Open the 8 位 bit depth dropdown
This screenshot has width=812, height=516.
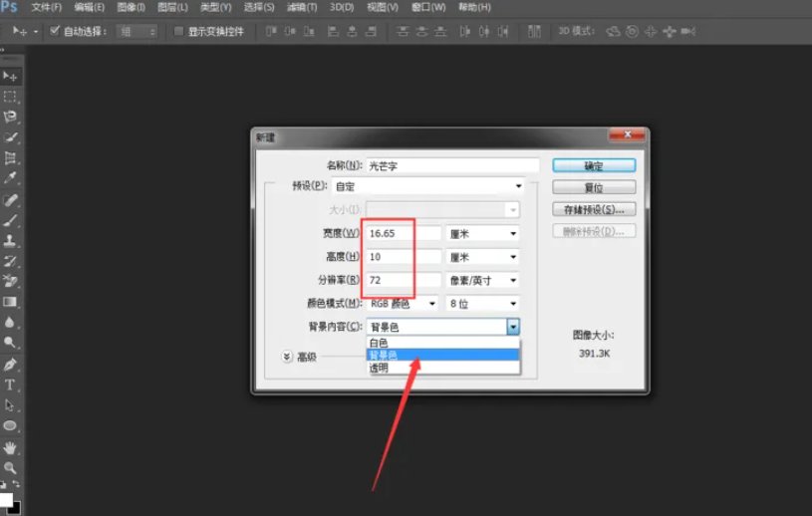[x=482, y=304]
